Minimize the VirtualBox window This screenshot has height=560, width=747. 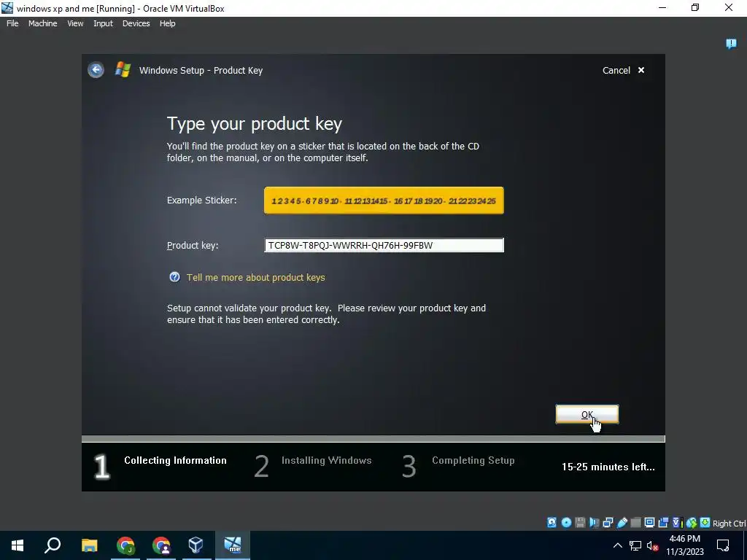click(662, 8)
